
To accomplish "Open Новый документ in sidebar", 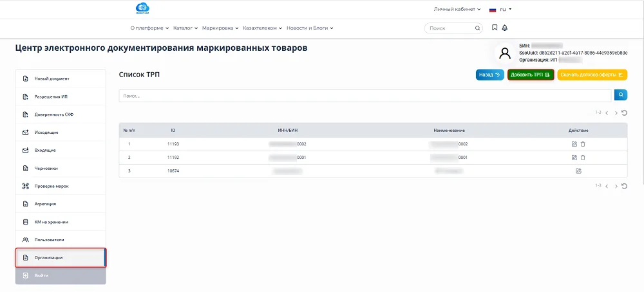I will tap(61, 78).
